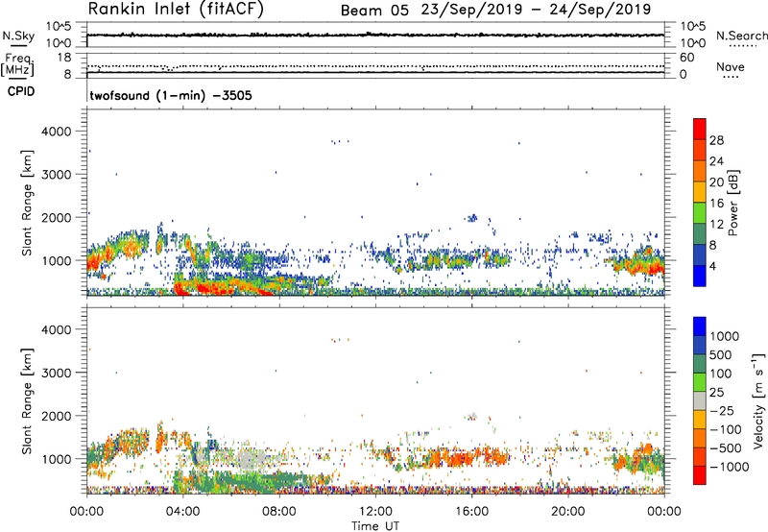Viewport: 768px width, 532px height.
Task: Click the 'N.Search' legend label
Action: coord(741,36)
